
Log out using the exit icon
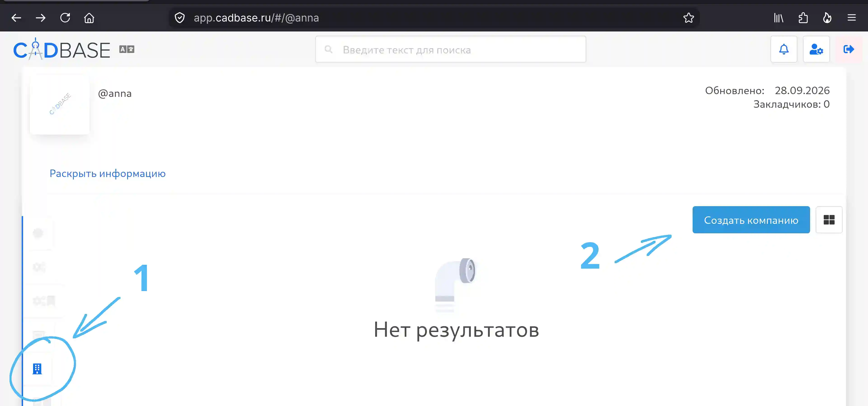[x=849, y=49]
